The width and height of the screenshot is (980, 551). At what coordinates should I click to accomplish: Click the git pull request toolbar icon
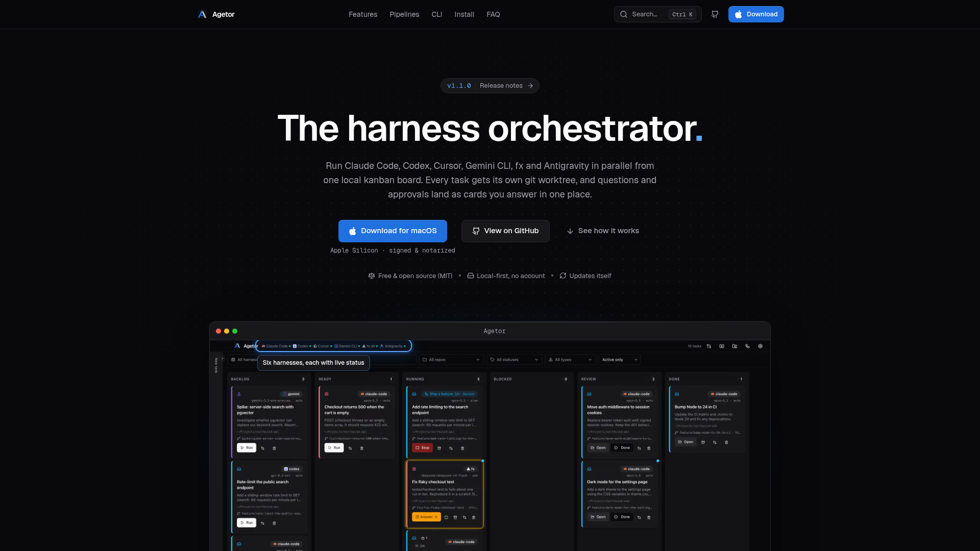point(709,346)
